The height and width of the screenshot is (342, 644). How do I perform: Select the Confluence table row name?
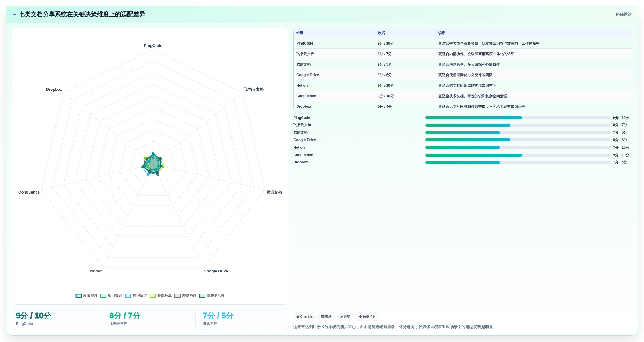tap(306, 96)
